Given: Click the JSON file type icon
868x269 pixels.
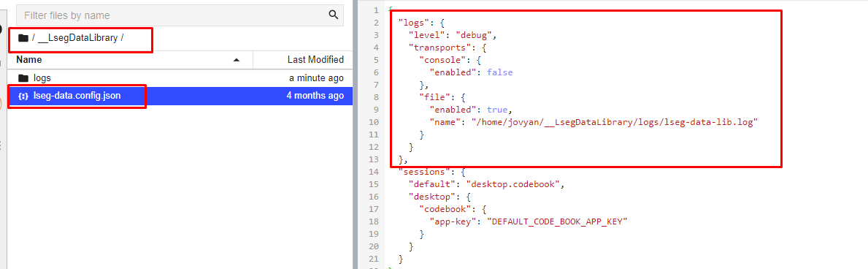Looking at the screenshot, I should click(23, 96).
